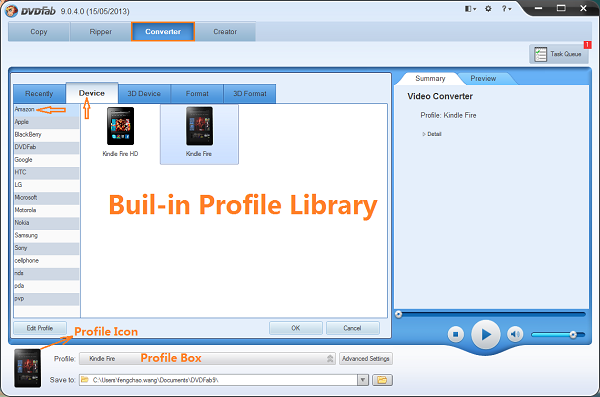Viewport: 600px width, 397px height.
Task: Click the play button in preview
Action: 486,335
